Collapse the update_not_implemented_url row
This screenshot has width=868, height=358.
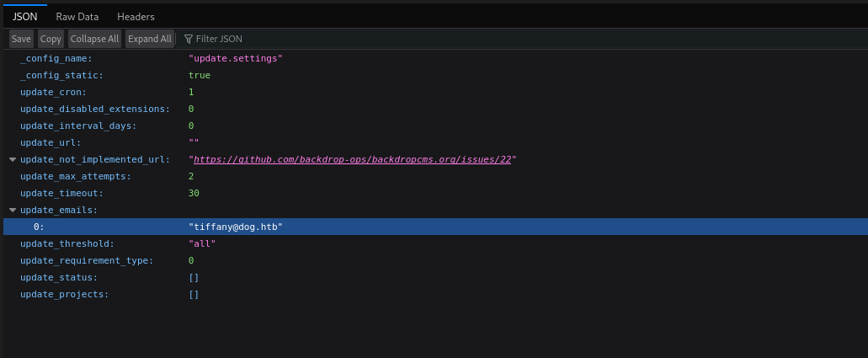(13, 160)
